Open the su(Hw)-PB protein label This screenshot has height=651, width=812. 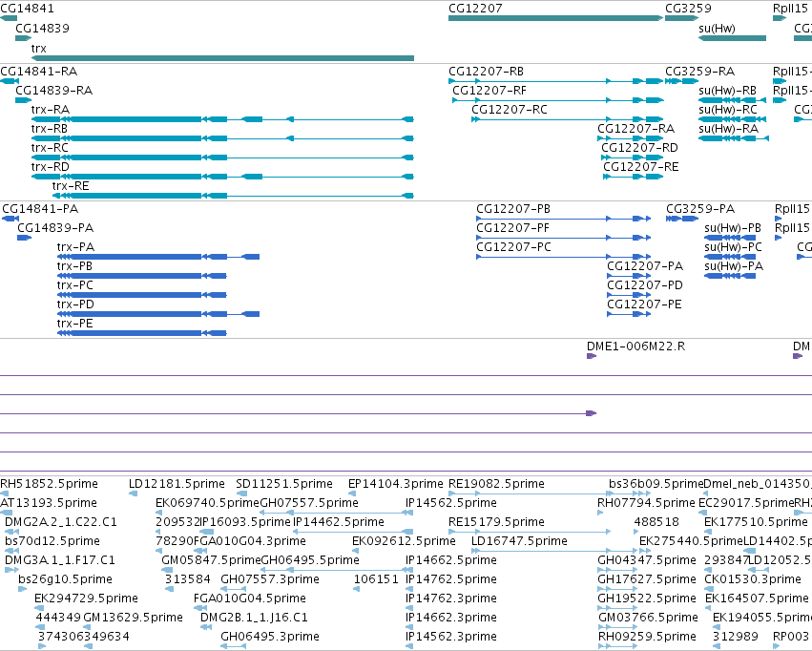[733, 228]
